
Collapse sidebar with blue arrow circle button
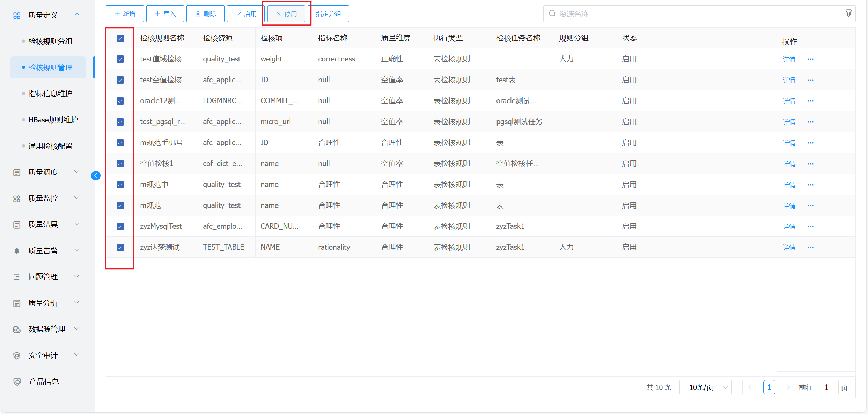96,175
